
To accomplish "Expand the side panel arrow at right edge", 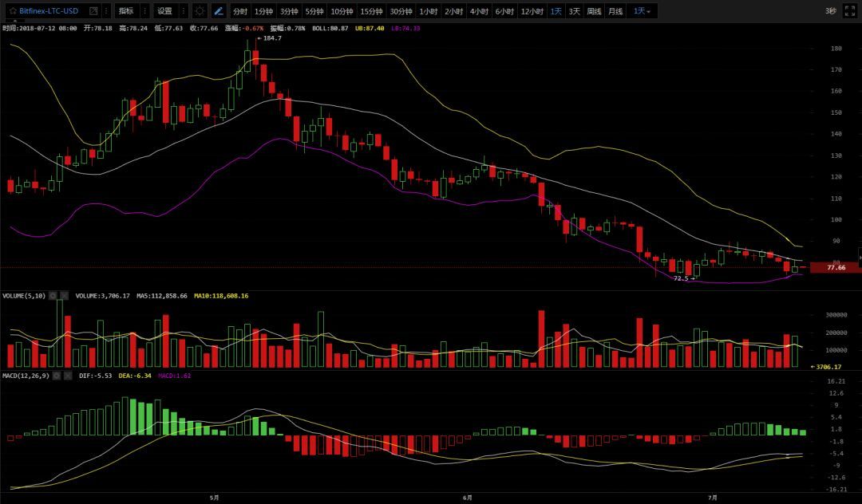I will coord(860,256).
